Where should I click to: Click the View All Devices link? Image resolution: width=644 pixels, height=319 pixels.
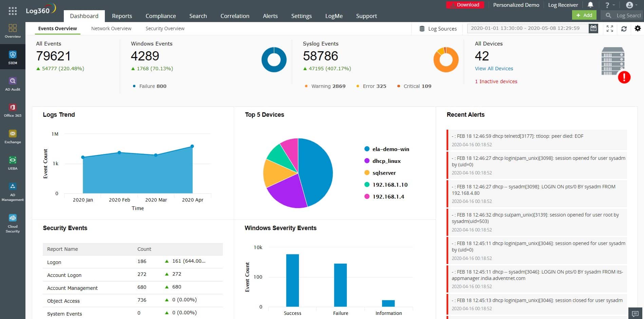pos(494,69)
